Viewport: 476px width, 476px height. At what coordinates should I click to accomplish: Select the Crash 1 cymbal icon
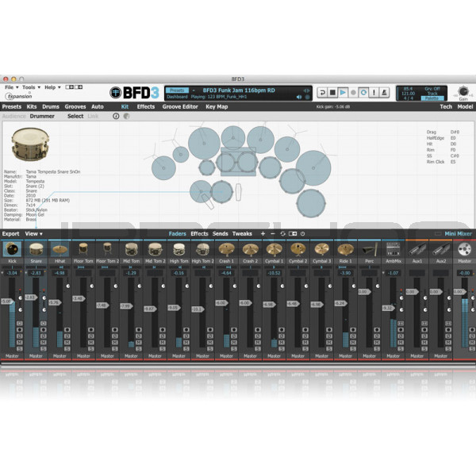point(226,249)
